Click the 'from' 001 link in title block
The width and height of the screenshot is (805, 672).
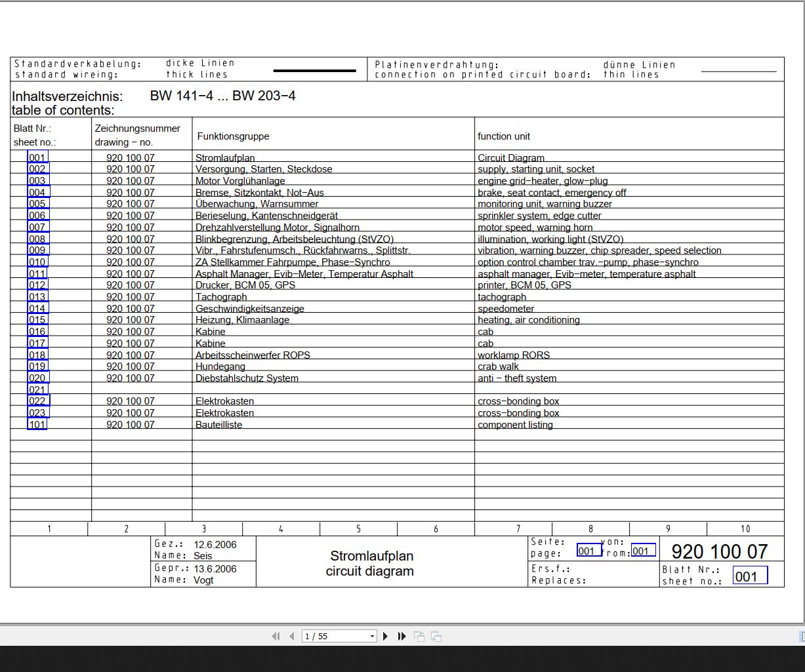pyautogui.click(x=643, y=551)
